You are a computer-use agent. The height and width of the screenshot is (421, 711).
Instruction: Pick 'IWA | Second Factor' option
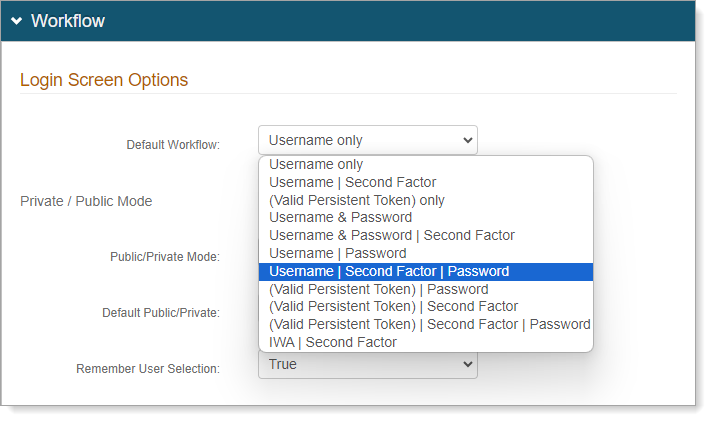pos(332,342)
